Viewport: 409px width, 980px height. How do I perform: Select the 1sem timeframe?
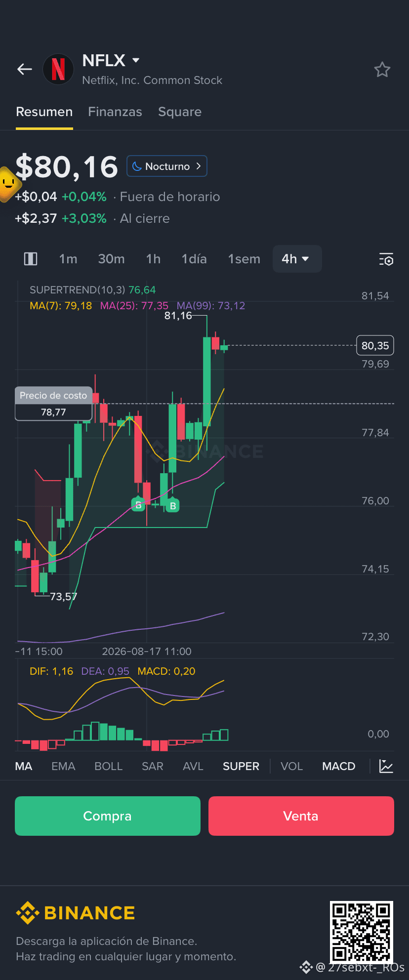pos(244,259)
